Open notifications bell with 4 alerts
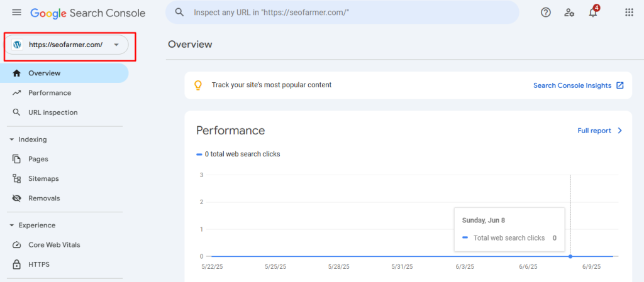644x282 pixels. [x=593, y=13]
